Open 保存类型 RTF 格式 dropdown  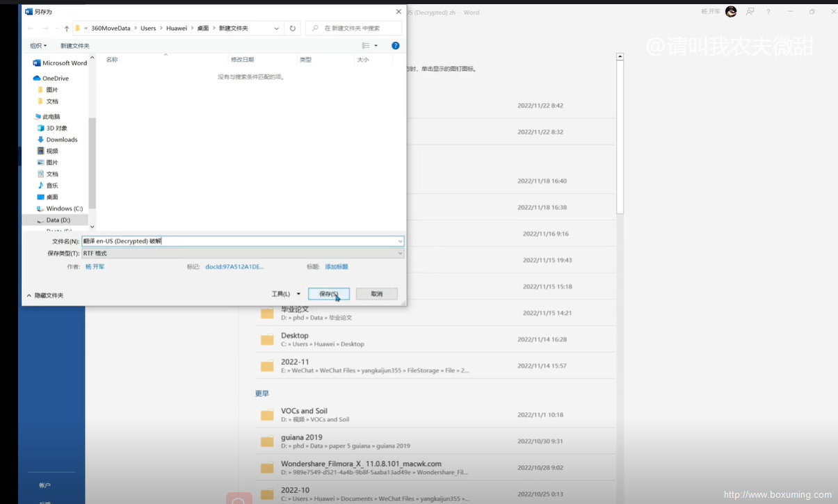[x=243, y=254]
